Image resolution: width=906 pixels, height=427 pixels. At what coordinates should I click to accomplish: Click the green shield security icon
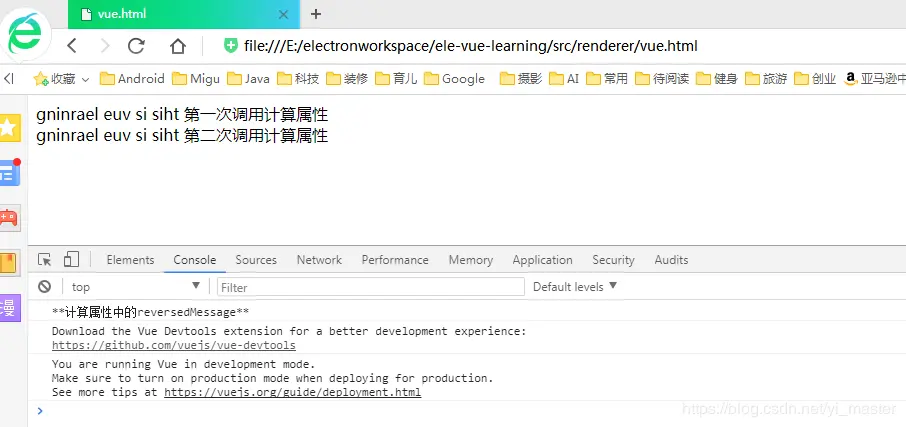(231, 46)
